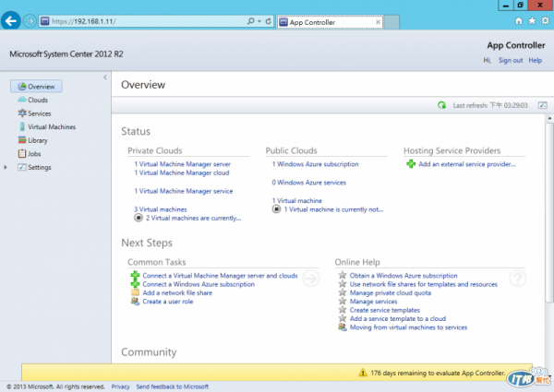Click the search magnifier in address bar
This screenshot has height=392, width=554.
click(x=250, y=21)
